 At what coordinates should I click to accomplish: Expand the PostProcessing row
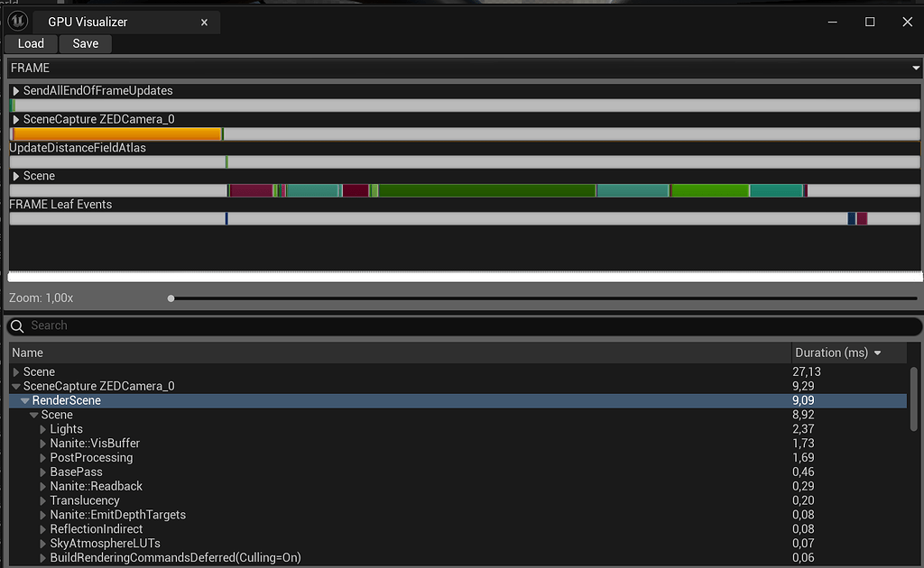[41, 457]
